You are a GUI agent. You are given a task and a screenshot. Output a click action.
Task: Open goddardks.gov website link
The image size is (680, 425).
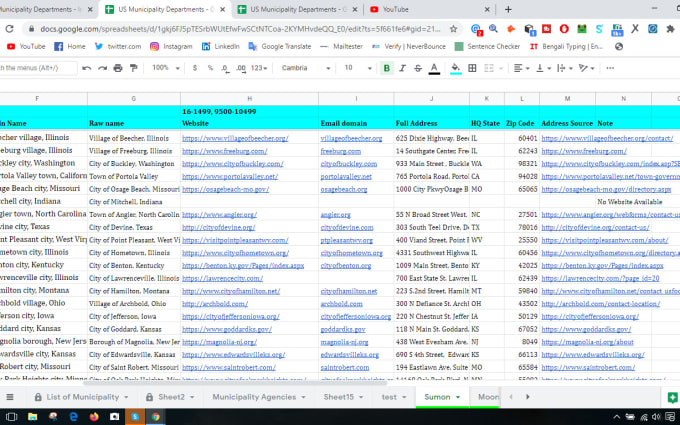tap(227, 329)
